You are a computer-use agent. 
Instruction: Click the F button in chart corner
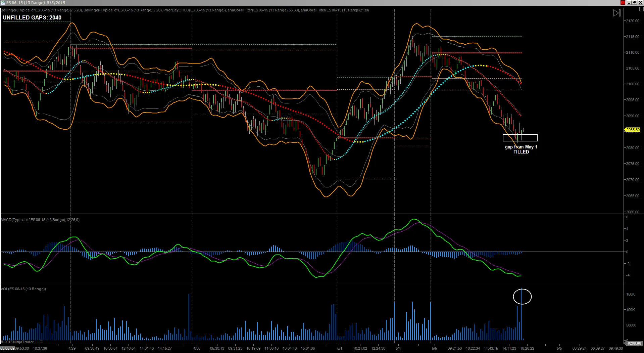[641, 9]
